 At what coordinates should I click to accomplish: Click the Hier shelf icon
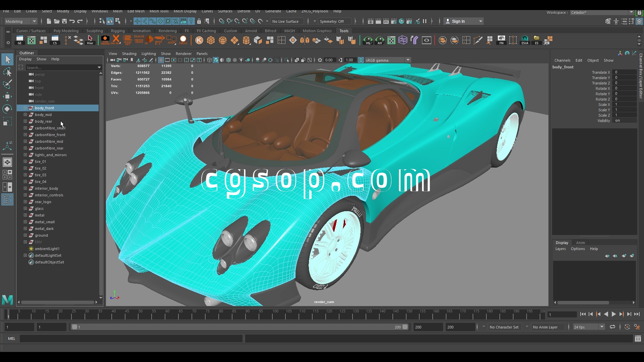point(90,40)
